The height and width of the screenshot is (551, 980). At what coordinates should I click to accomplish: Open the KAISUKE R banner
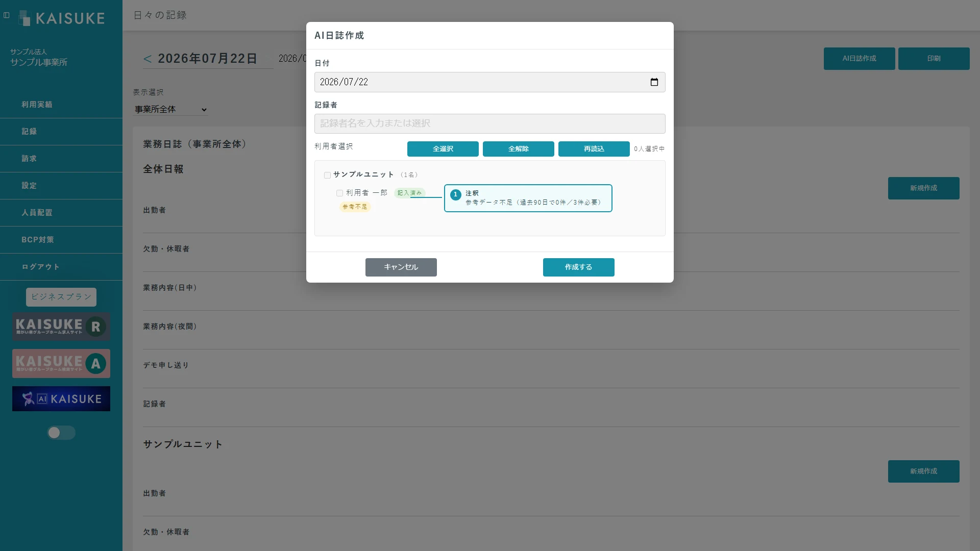click(61, 327)
